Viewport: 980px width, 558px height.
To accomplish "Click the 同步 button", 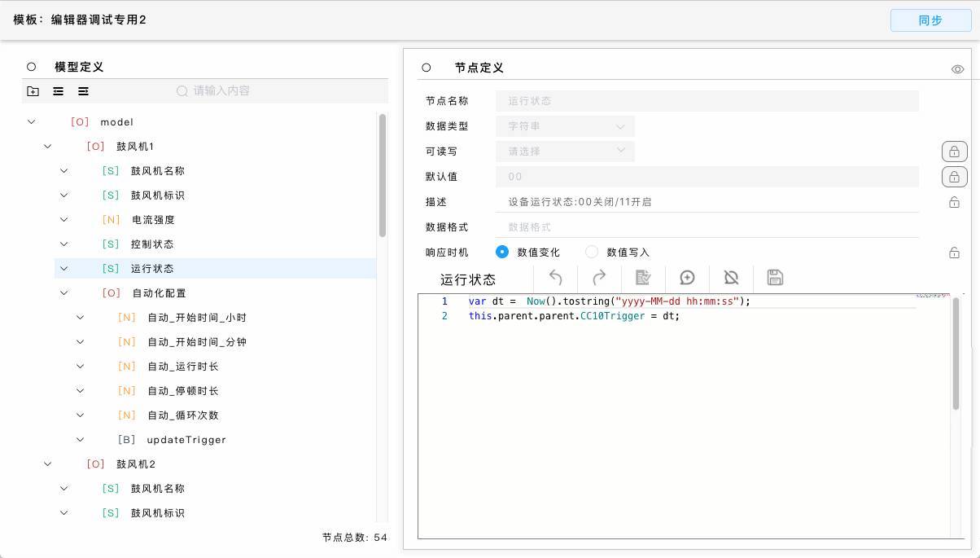I will click(x=930, y=20).
